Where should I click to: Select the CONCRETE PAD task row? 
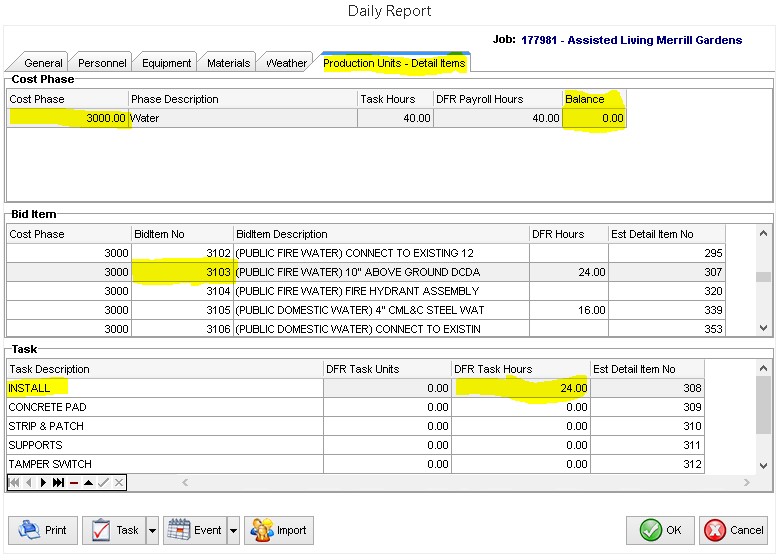pos(355,407)
